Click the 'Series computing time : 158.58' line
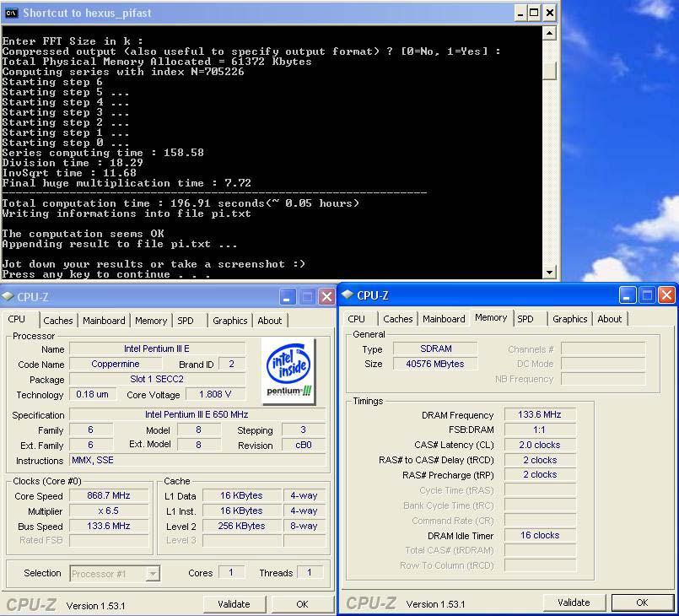 tap(103, 153)
